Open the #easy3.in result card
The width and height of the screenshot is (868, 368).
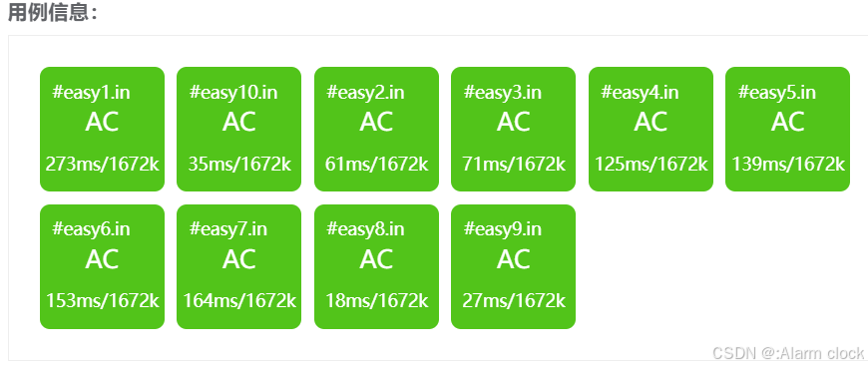tap(513, 129)
